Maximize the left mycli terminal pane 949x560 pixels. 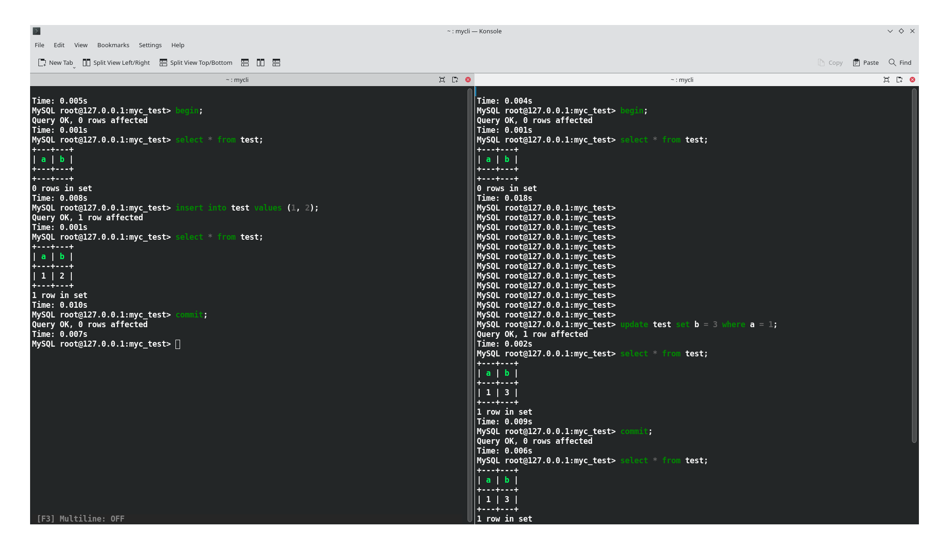tap(442, 80)
